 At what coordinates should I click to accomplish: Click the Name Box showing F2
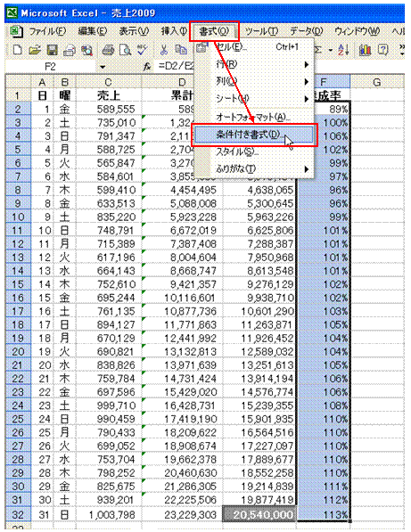click(51, 67)
